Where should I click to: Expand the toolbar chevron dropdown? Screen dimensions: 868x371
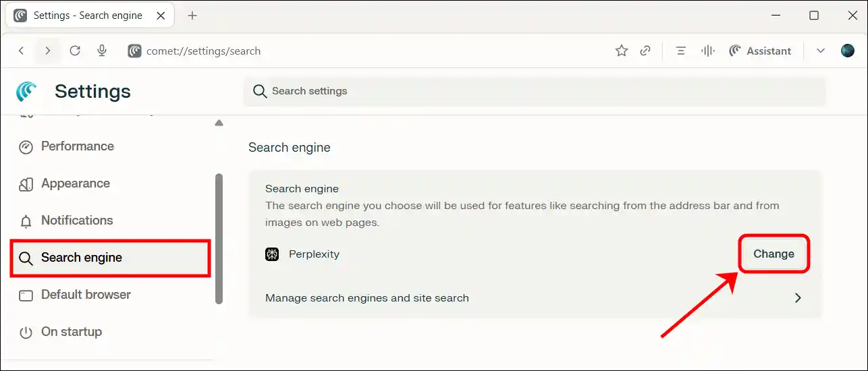point(821,51)
